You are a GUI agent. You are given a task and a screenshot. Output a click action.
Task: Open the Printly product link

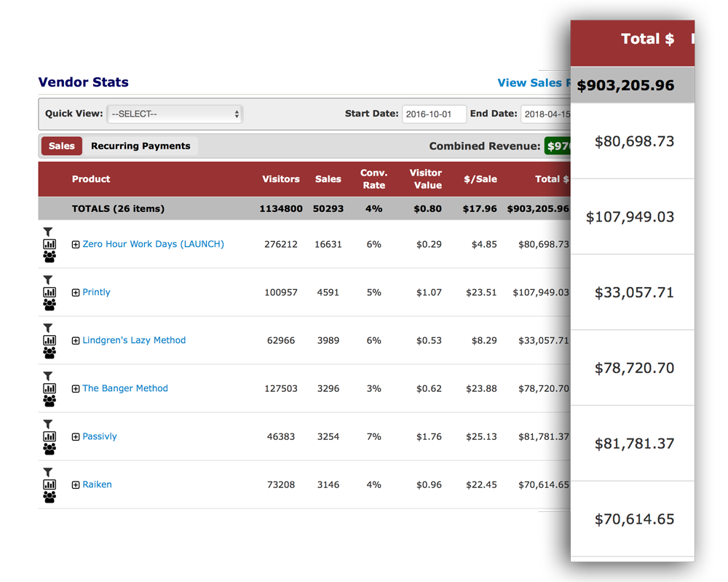pos(97,292)
